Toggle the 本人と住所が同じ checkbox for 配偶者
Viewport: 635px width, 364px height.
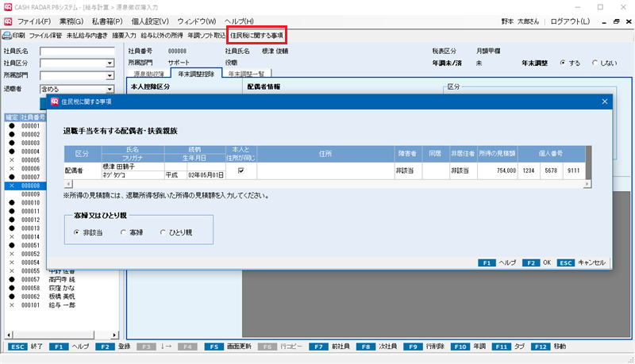[x=241, y=171]
